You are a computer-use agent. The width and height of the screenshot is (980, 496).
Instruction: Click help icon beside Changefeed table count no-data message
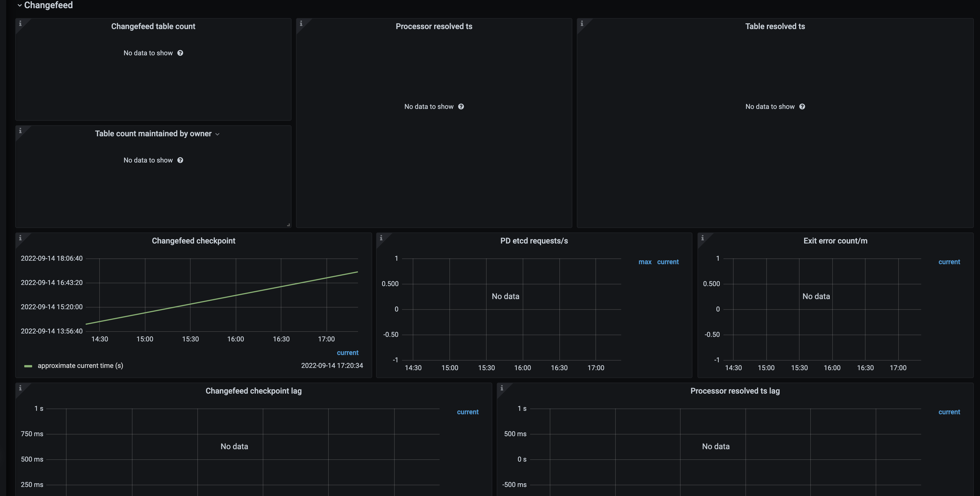180,53
